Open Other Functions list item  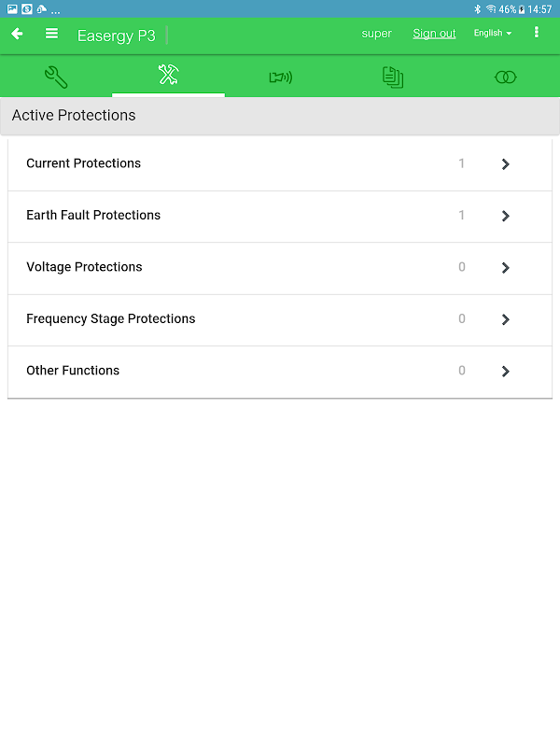pyautogui.click(x=280, y=372)
